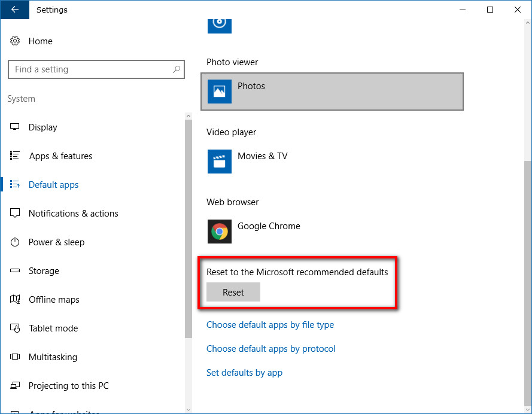The image size is (532, 414).
Task: Open Choose default apps by protocol
Action: [270, 348]
